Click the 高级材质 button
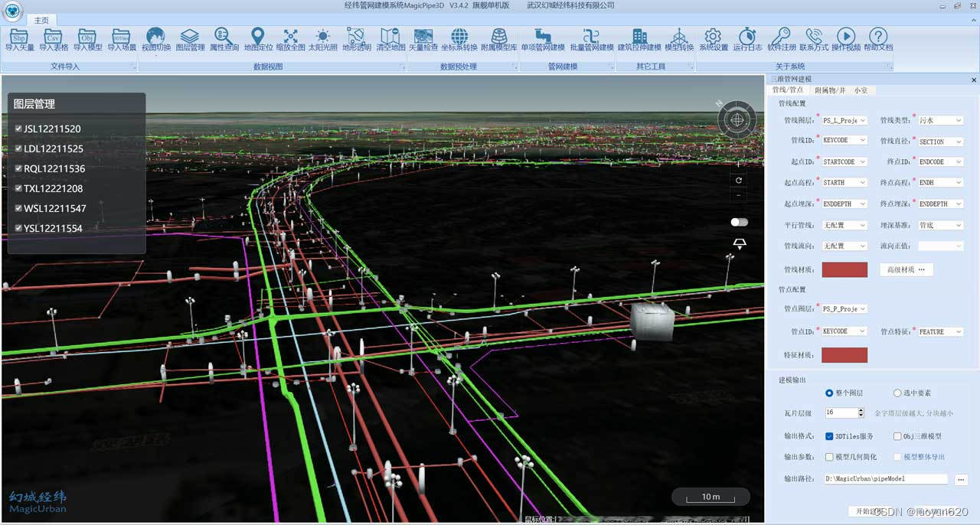980x525 pixels. 906,269
